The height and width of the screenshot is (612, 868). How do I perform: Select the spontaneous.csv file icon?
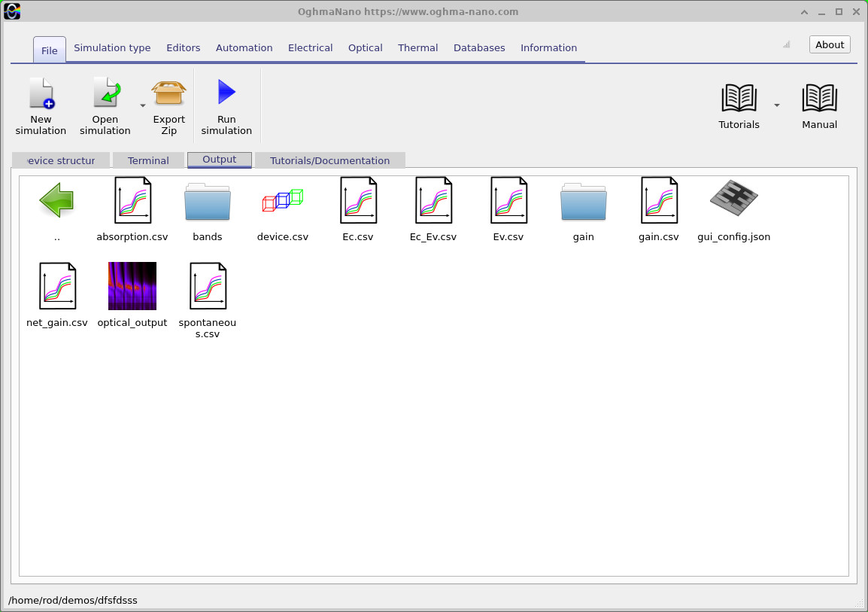pos(208,286)
